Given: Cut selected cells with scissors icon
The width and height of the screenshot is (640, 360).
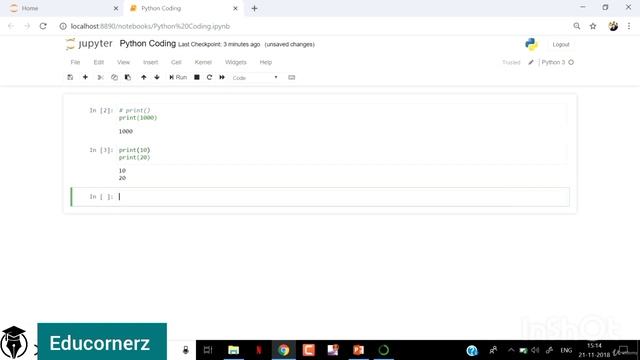Looking at the screenshot, I should pyautogui.click(x=100, y=77).
